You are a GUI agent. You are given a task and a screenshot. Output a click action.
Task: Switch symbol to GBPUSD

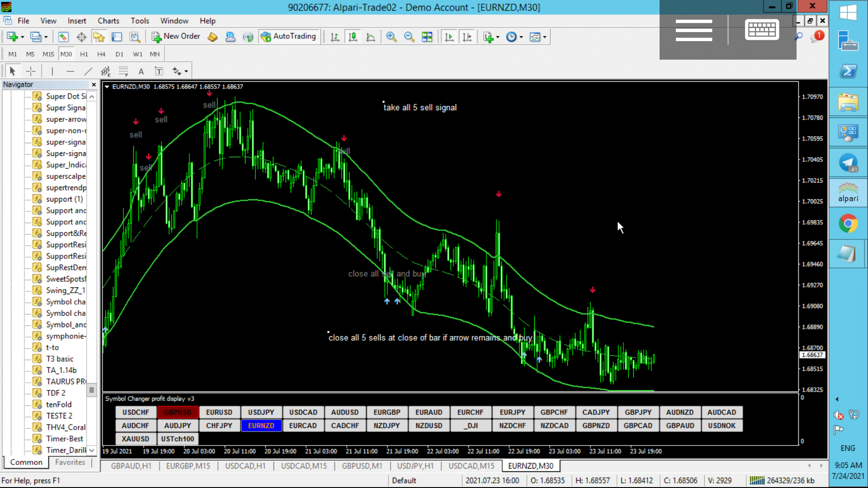click(x=178, y=413)
